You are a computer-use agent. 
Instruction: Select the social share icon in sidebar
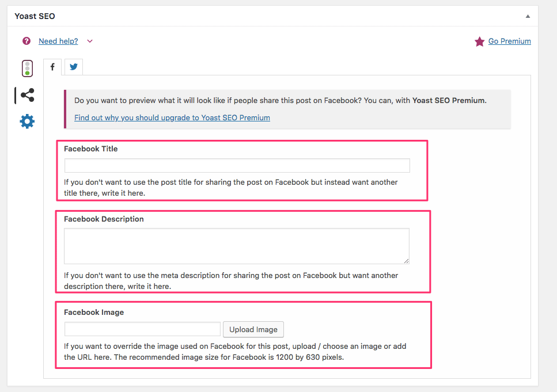27,95
